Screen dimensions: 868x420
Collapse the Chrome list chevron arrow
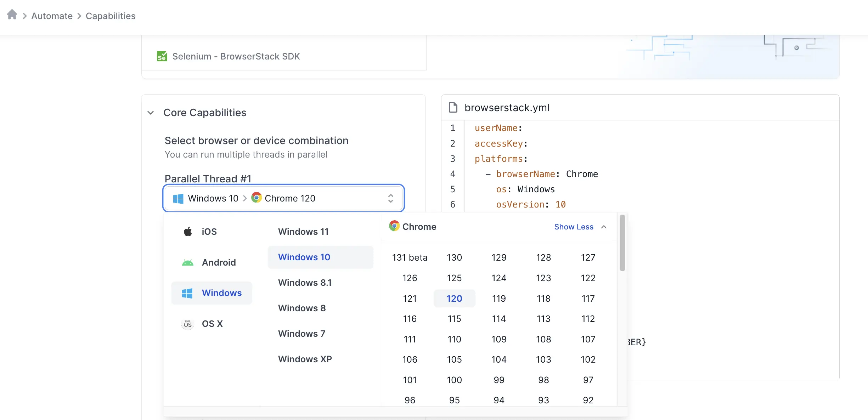604,227
